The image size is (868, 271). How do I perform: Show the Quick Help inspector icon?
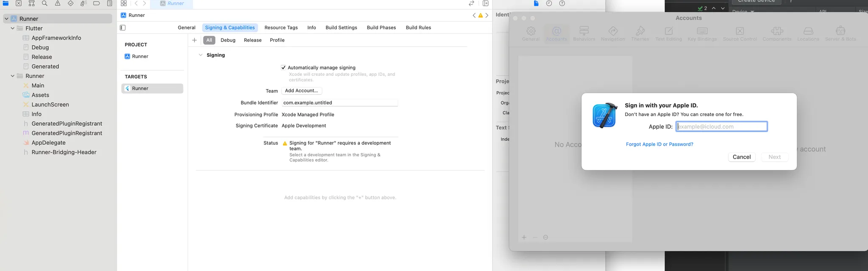(562, 3)
